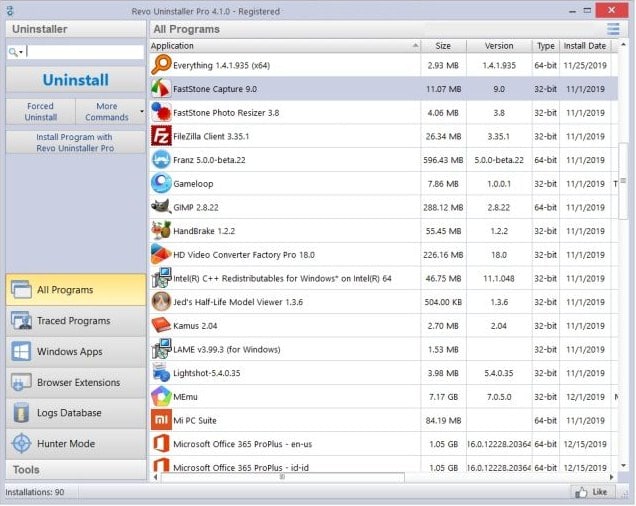Click the 12/1/2019 install date cell
The width and height of the screenshot is (636, 506).
585,396
